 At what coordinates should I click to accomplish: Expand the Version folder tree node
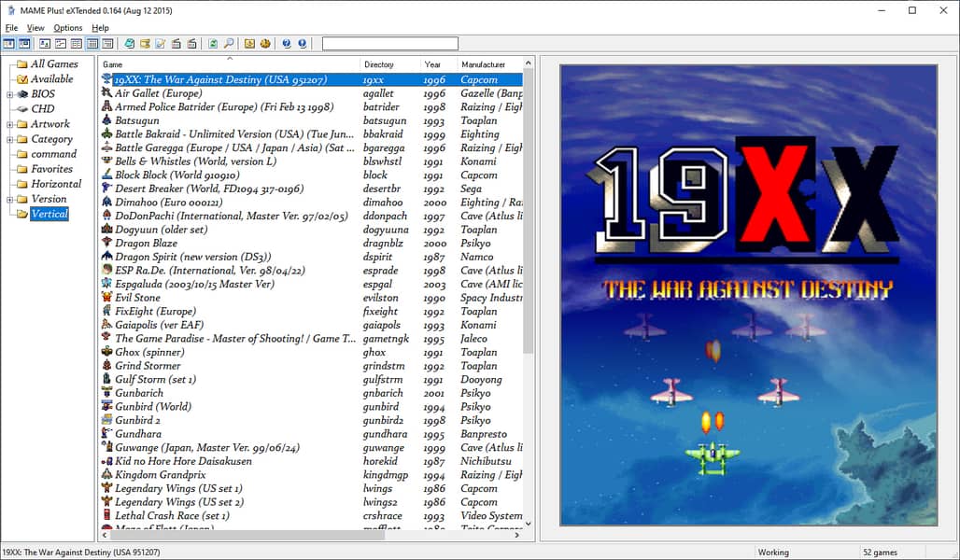(9, 200)
